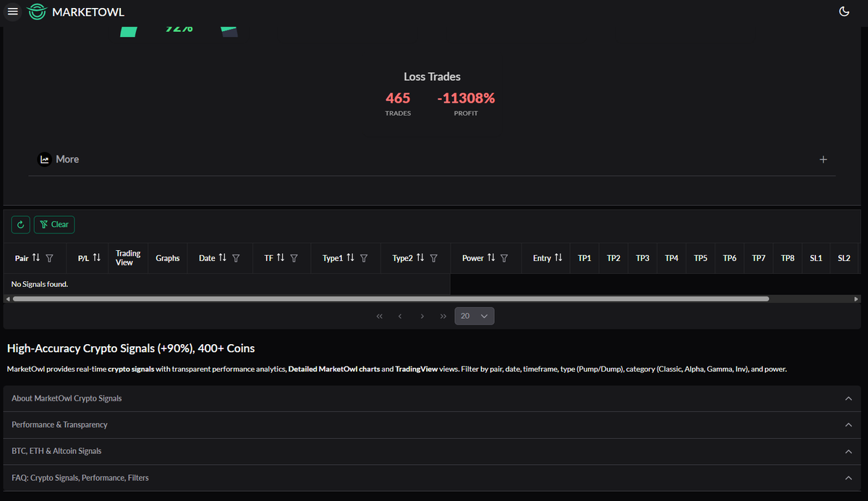Open the Pair column filter

49,258
